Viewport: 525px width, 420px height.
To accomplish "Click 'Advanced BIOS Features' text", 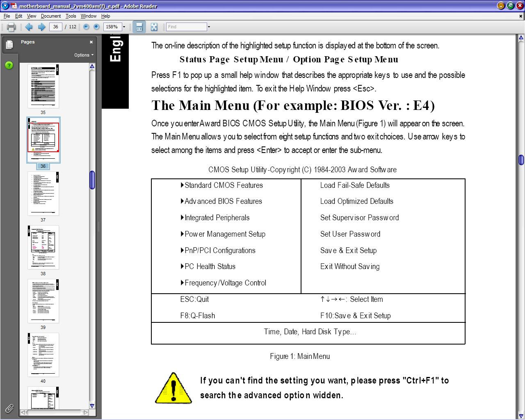I will 223,201.
